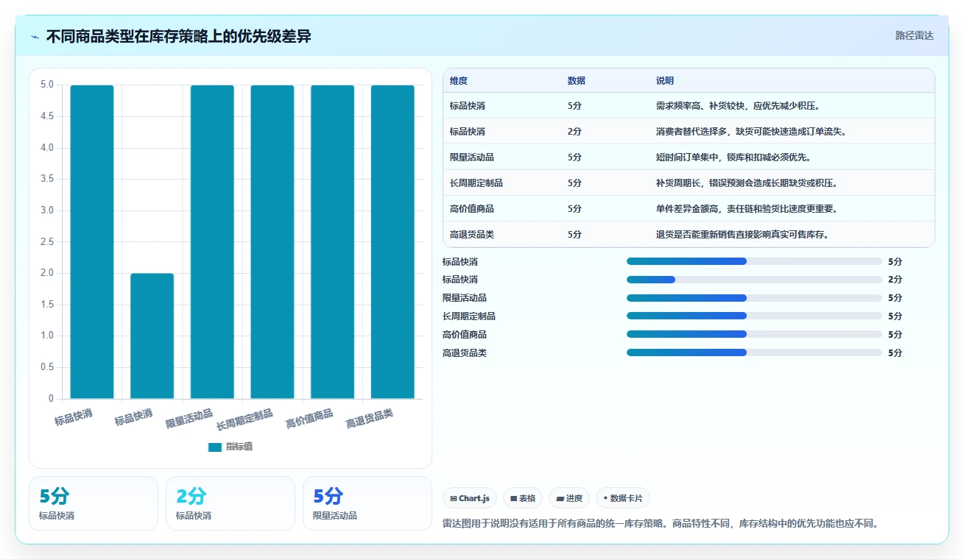The image size is (964, 560).
Task: Open the 2分 标品快消 data card
Action: pyautogui.click(x=231, y=503)
